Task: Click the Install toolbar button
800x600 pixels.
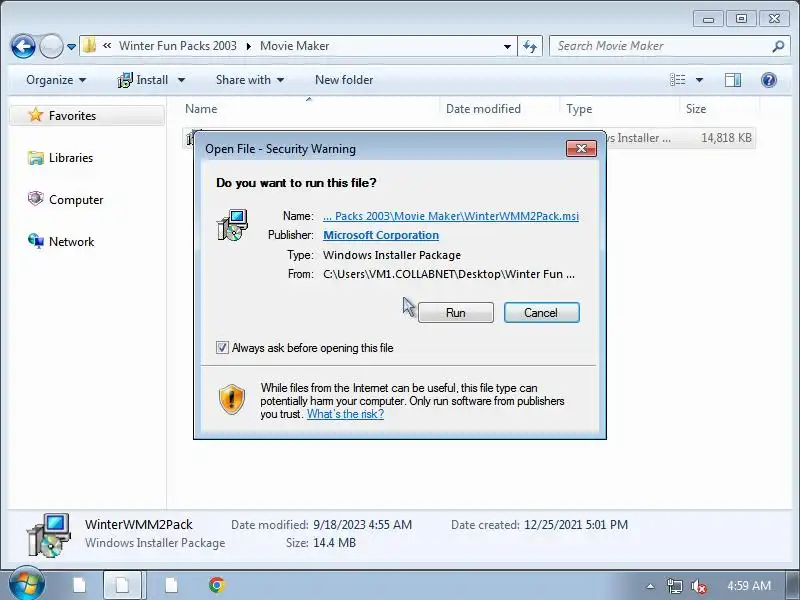Action: [142, 80]
